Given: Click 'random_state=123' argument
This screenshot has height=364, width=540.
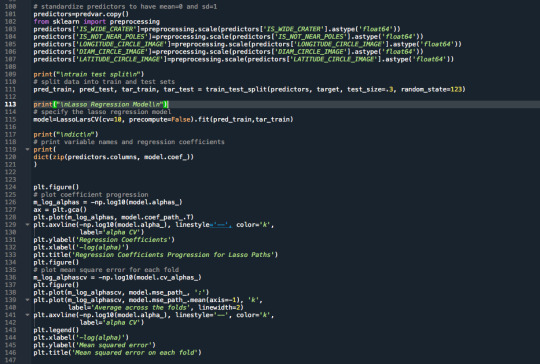Looking at the screenshot, I should (431, 89).
